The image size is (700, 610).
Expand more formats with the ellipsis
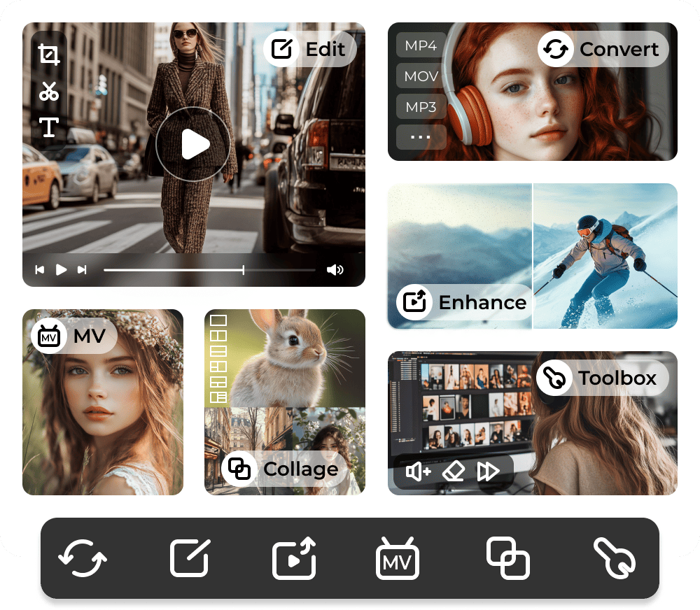click(x=421, y=137)
